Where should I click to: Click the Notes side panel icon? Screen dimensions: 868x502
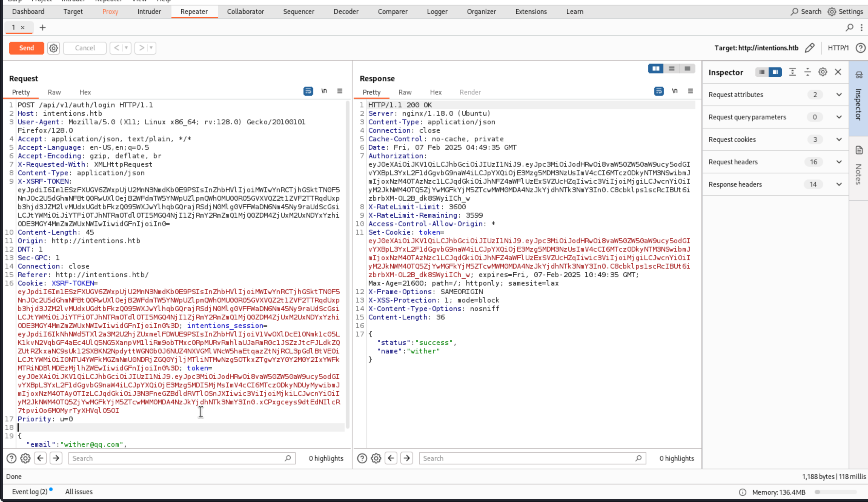(859, 150)
